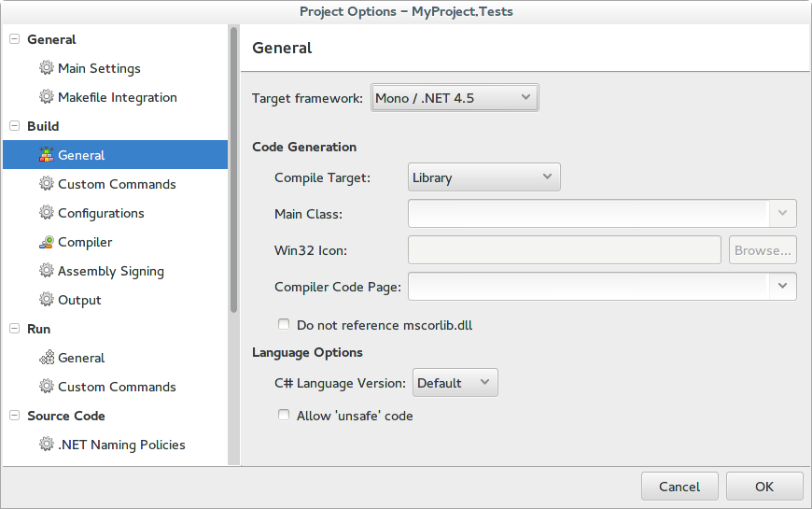Click the Compiler icon in sidebar
The width and height of the screenshot is (812, 509).
[47, 242]
